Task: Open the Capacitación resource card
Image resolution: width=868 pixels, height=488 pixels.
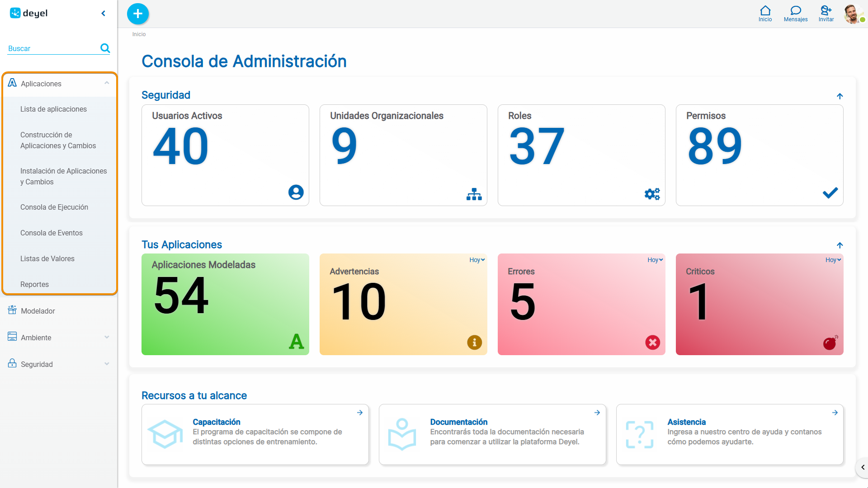Action: [x=255, y=434]
